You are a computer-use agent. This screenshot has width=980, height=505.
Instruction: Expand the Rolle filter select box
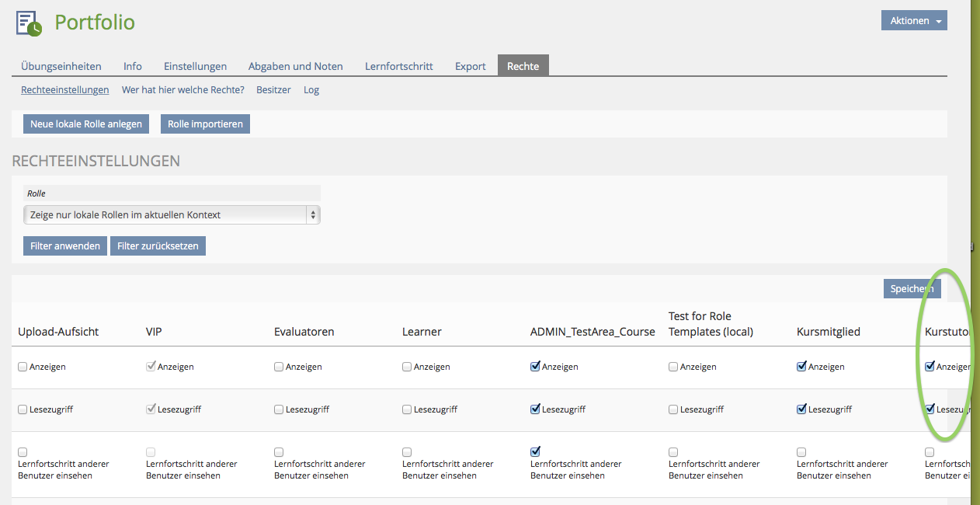point(172,215)
